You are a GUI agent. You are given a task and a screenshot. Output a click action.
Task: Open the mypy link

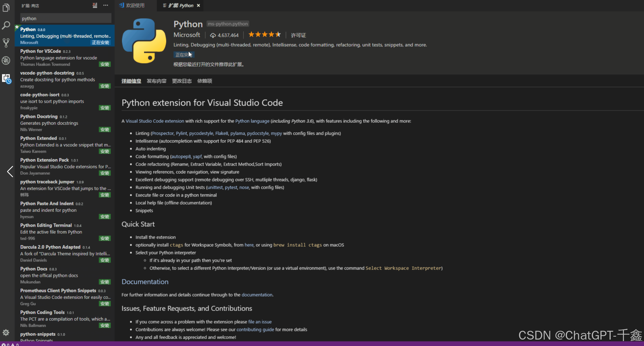pyautogui.click(x=276, y=133)
